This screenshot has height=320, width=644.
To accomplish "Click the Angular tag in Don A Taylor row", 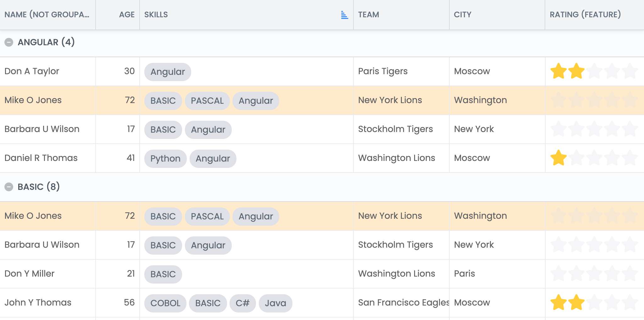I will pos(168,72).
